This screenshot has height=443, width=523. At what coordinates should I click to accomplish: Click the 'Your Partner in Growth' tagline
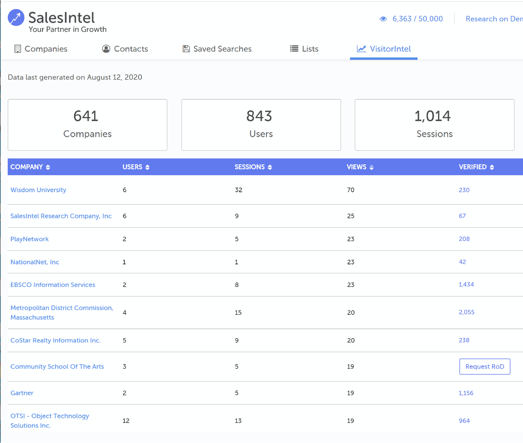pos(68,29)
